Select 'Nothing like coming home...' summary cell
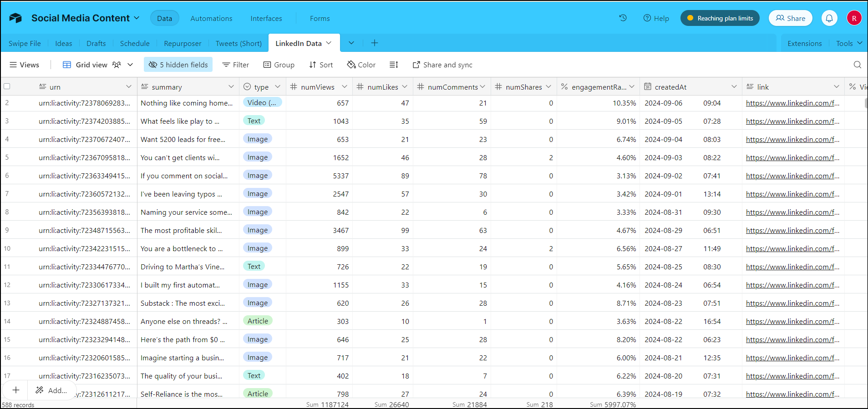This screenshot has width=868, height=409. coord(188,103)
